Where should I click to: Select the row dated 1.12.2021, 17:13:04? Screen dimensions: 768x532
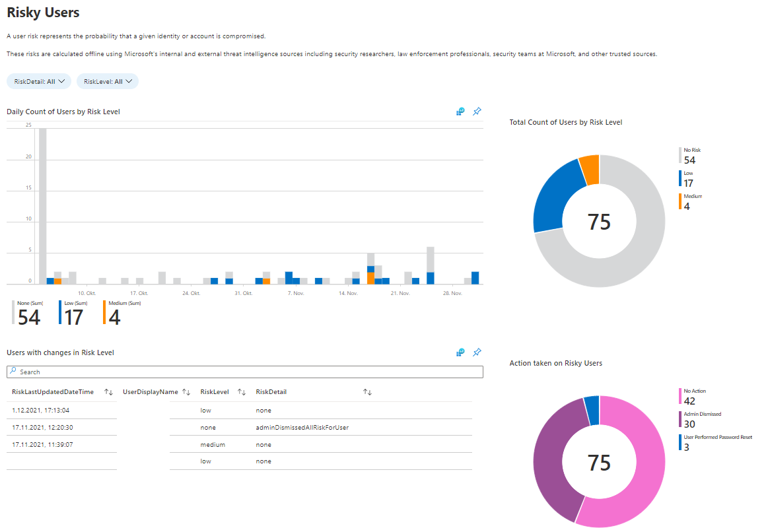pos(240,410)
